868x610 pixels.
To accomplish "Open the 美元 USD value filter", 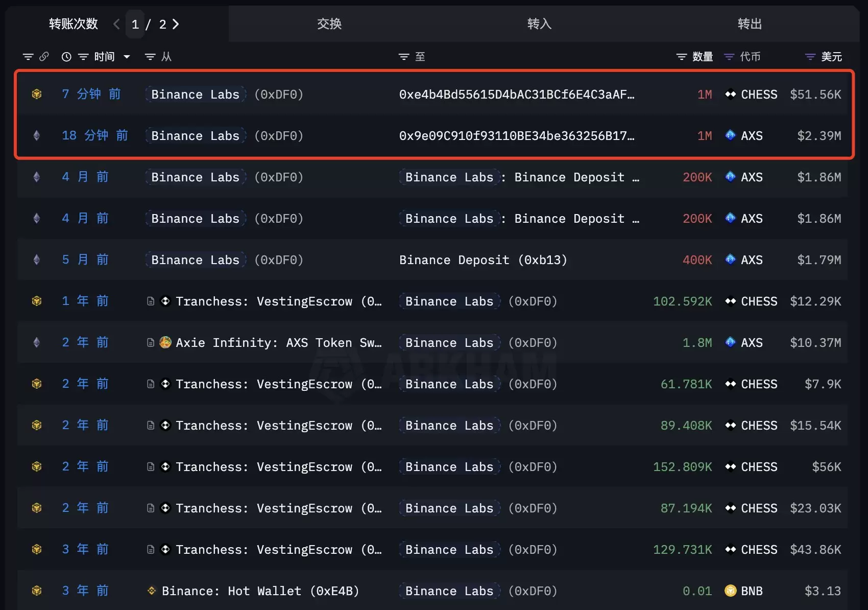I will coord(810,57).
